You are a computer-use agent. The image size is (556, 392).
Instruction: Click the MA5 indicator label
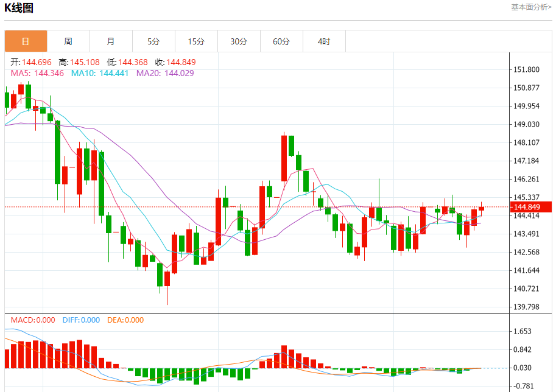37,74
